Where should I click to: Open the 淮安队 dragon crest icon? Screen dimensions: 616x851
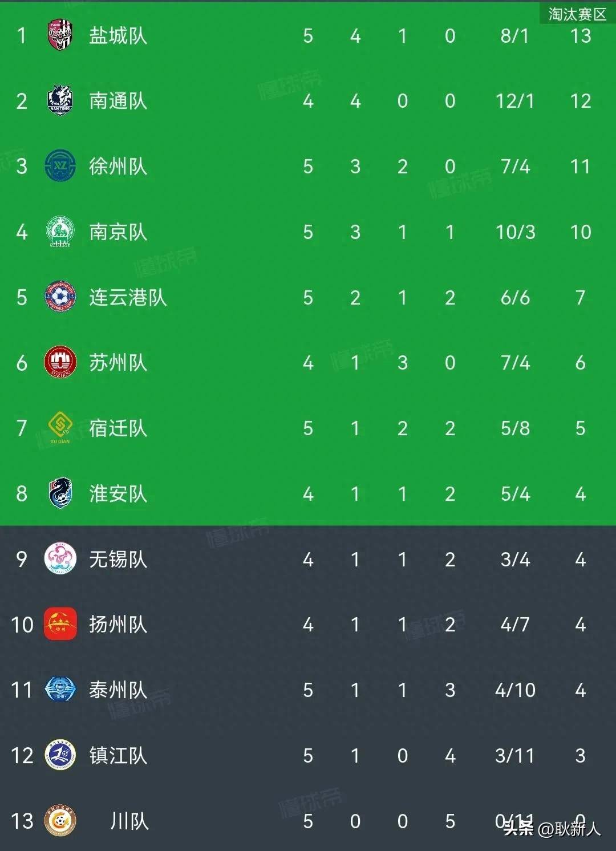click(60, 493)
